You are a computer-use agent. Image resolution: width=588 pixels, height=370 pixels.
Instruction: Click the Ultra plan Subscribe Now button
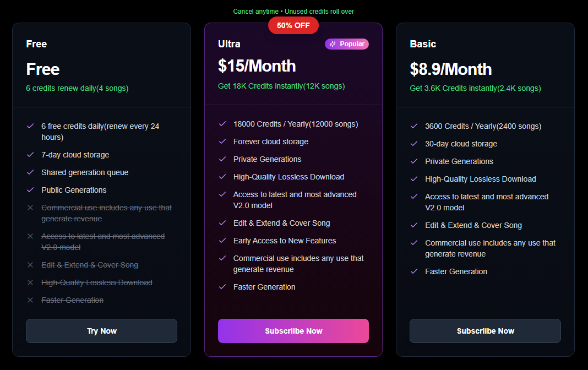(293, 331)
